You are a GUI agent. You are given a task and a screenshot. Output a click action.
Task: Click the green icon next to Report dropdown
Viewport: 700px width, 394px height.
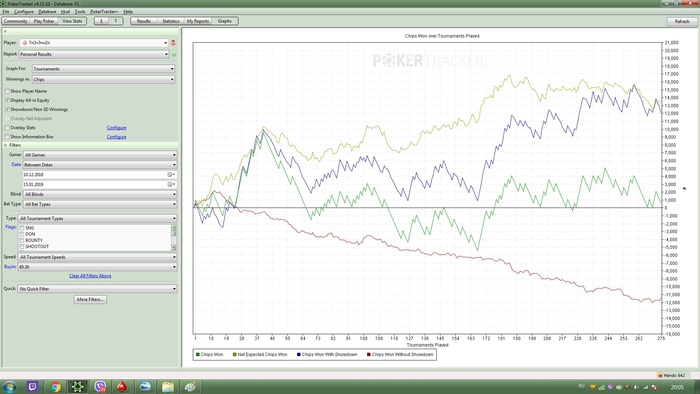coord(174,54)
